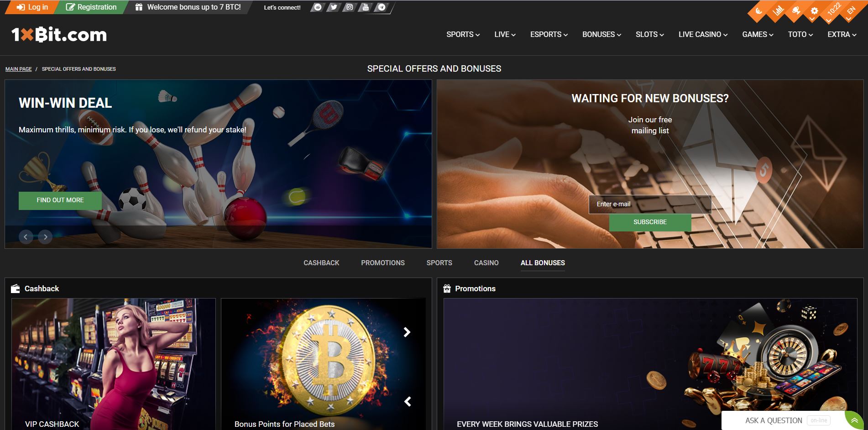This screenshot has height=430, width=868.
Task: Click left arrow on Cashback carousel
Action: (408, 402)
